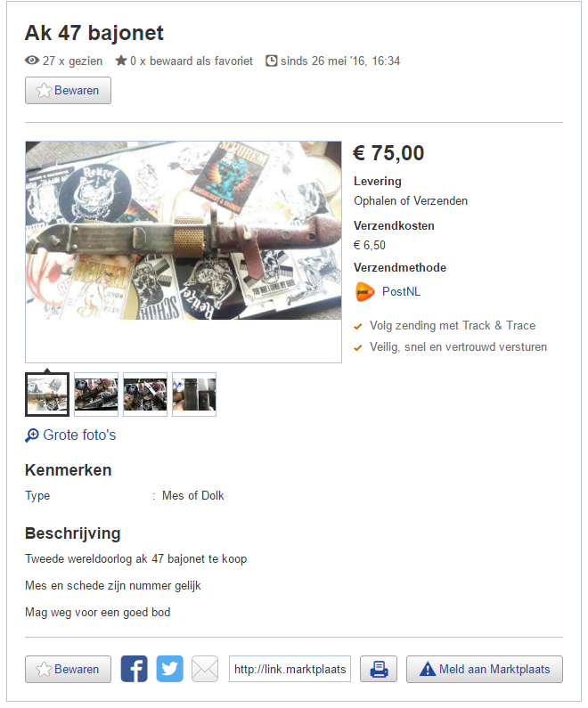Screen dimensions: 588x708
Task: Print the listing with printer icon
Action: [x=379, y=669]
